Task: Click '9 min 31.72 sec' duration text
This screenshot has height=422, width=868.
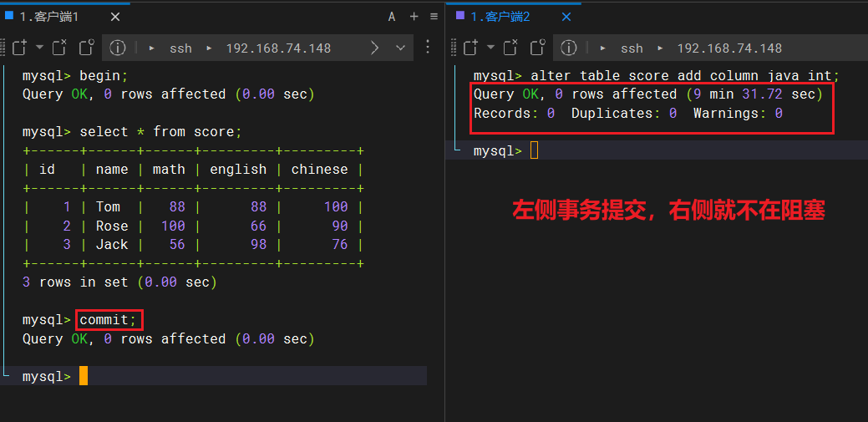Action: tap(754, 94)
